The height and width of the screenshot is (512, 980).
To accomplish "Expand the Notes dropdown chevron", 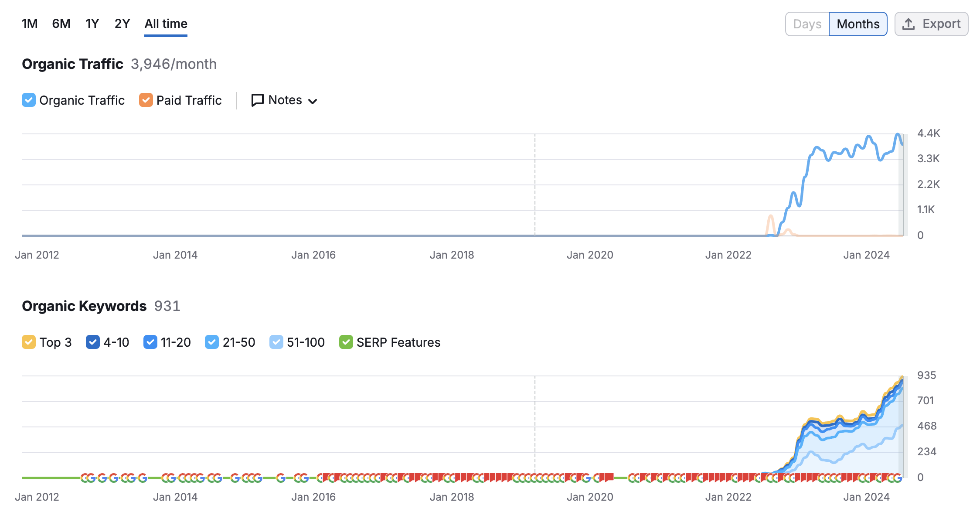I will point(313,101).
